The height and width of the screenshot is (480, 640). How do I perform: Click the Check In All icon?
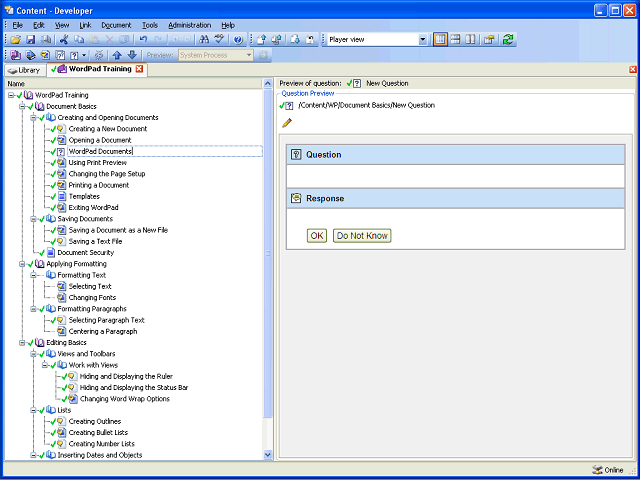(x=277, y=40)
